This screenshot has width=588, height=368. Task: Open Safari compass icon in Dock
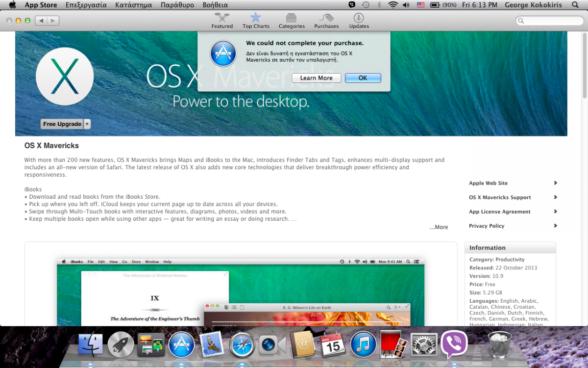click(x=242, y=345)
